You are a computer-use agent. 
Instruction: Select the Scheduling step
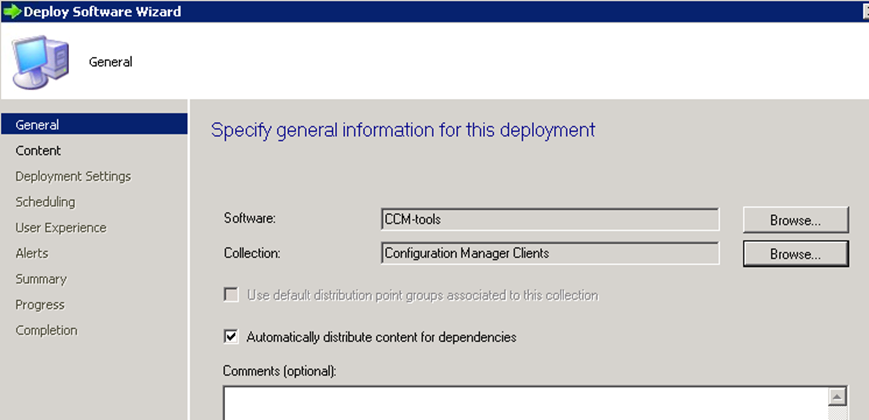(45, 202)
